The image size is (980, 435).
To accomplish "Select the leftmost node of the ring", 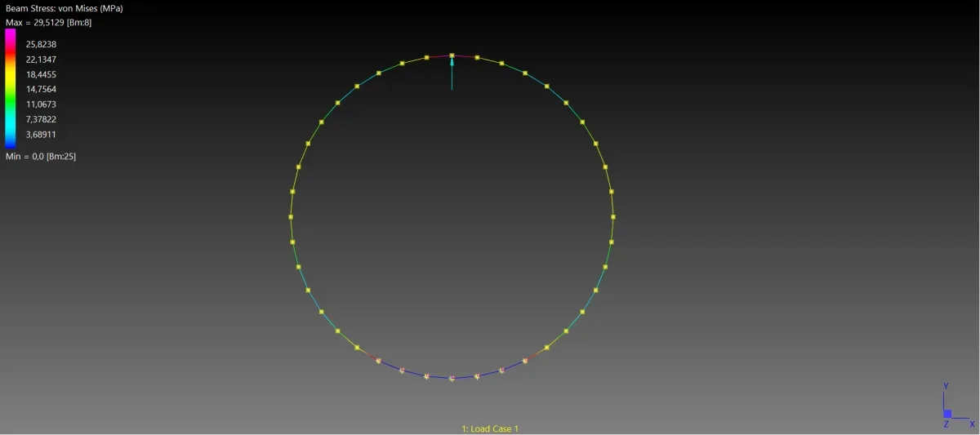I will [x=291, y=217].
